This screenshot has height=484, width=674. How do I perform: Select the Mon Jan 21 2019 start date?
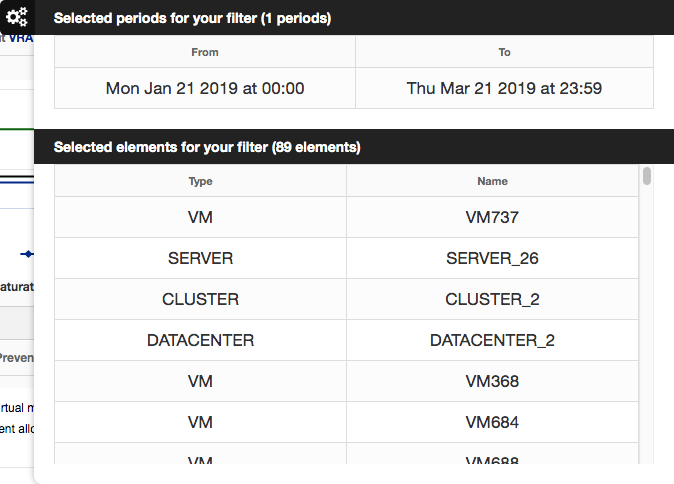pos(205,88)
